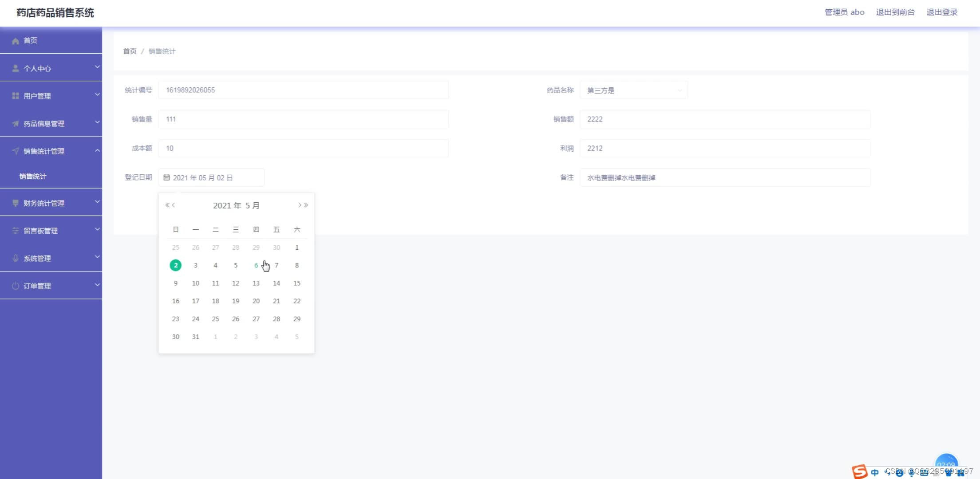Expand the 订单管理 menu chevron

click(97, 284)
